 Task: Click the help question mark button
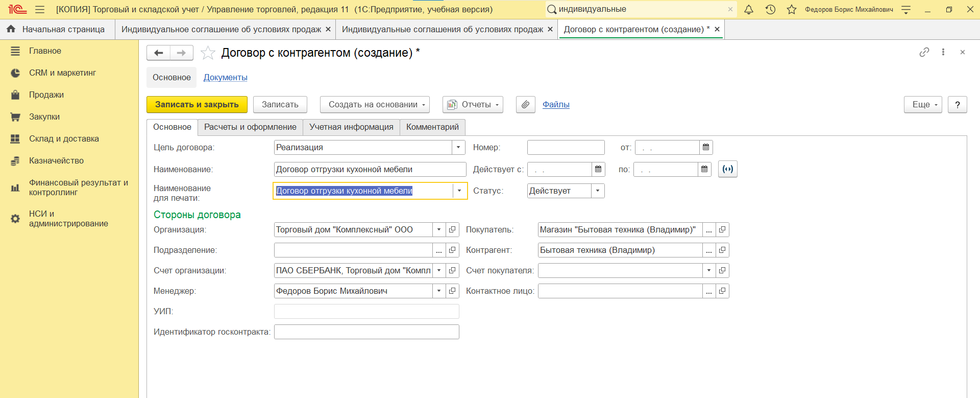point(958,104)
